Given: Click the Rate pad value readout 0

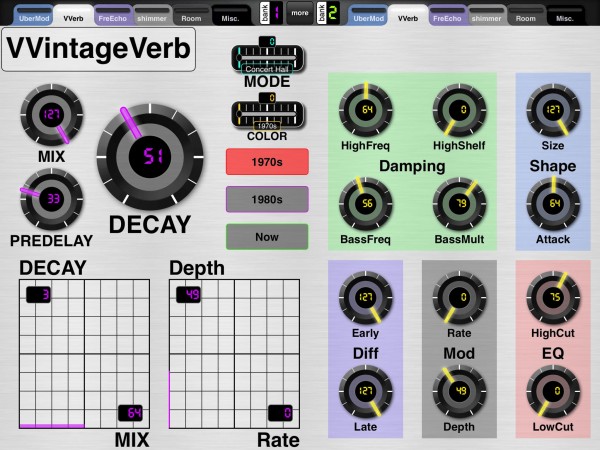Looking at the screenshot, I should click(280, 413).
